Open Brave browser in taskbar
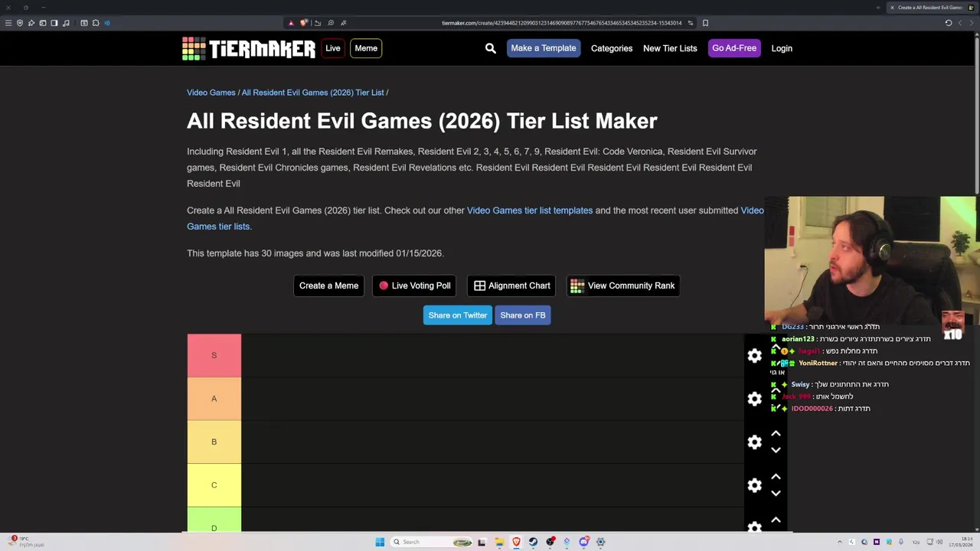The height and width of the screenshot is (551, 980). click(x=516, y=542)
